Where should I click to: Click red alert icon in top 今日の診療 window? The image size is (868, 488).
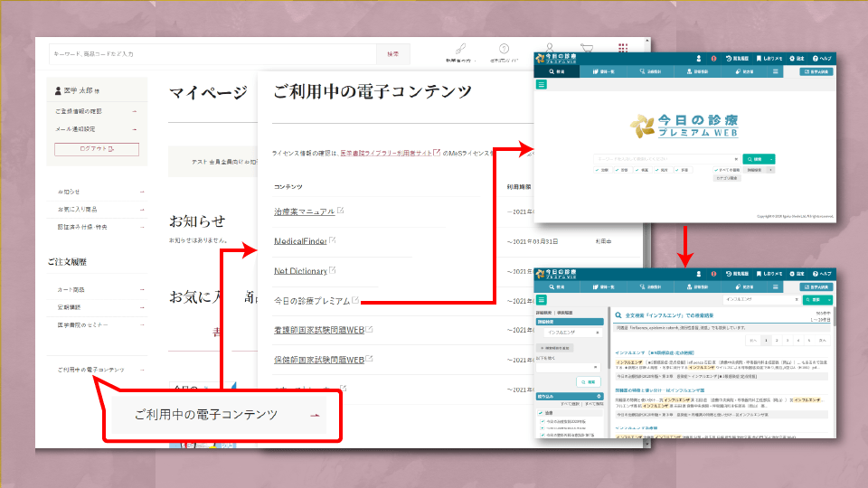[x=713, y=58]
